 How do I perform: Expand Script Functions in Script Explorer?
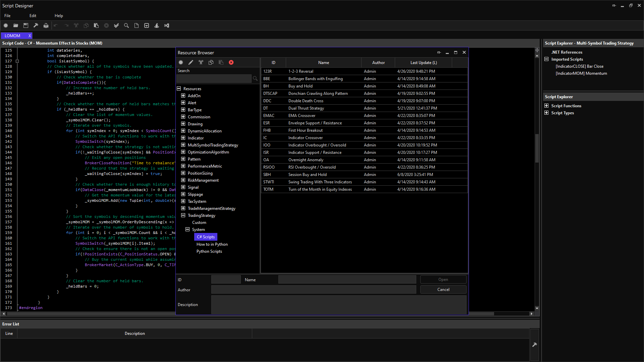click(x=546, y=106)
